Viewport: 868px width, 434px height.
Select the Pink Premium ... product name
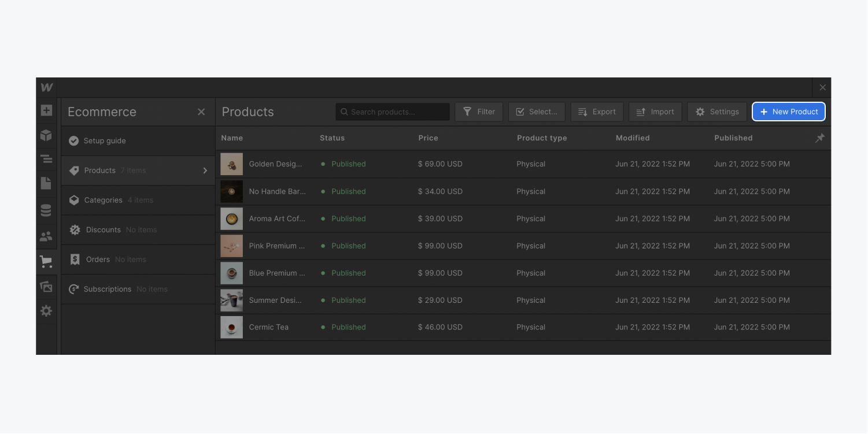277,246
